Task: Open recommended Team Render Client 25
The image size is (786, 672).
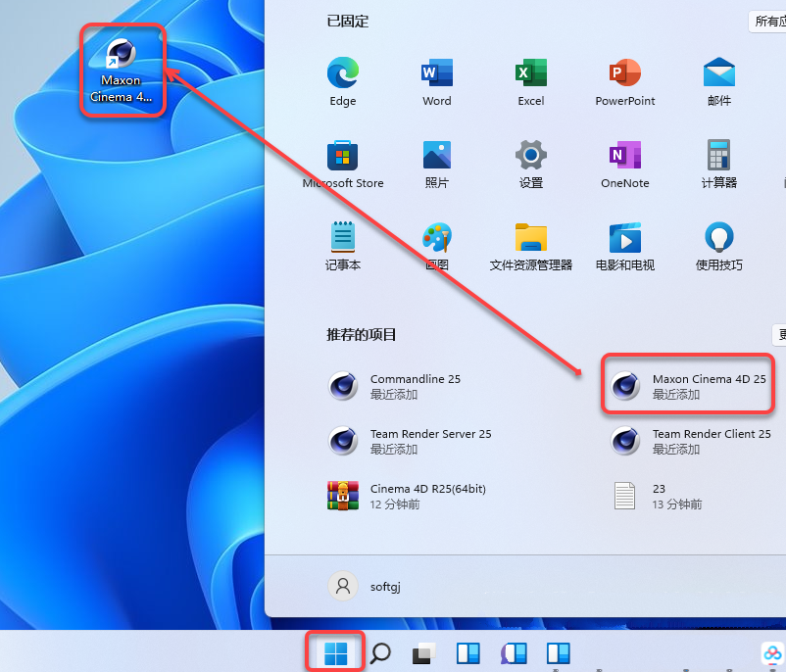Action: 690,441
